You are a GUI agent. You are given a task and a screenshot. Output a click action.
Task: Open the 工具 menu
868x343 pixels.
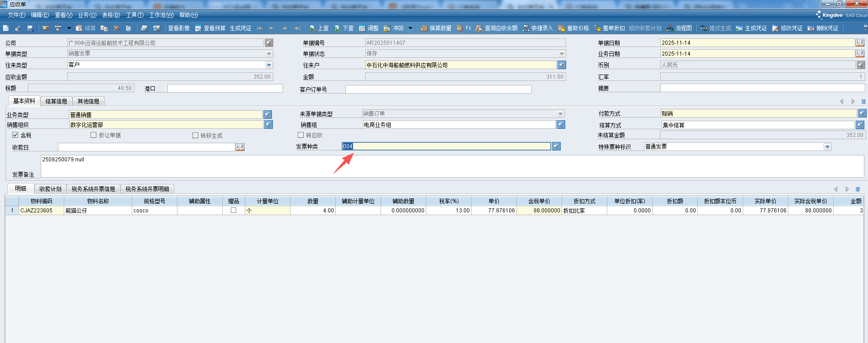point(134,15)
